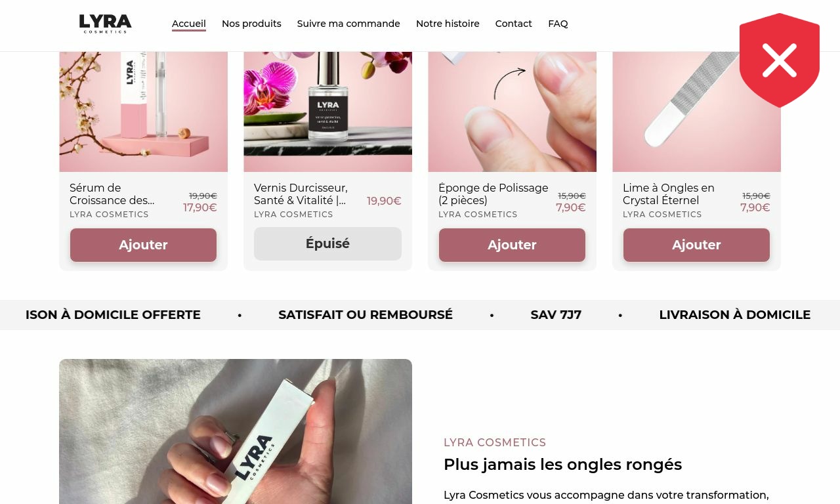Open Lime à Ongles en Crystal Éternel title

(669, 194)
